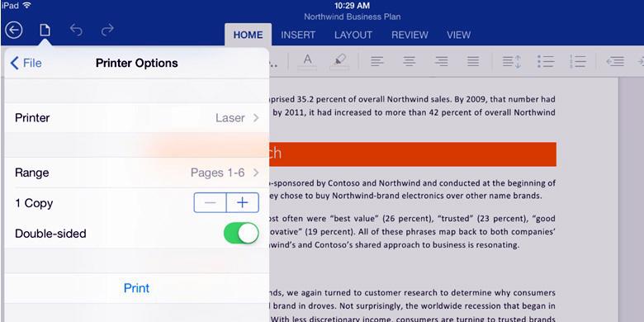Open line spacing options
This screenshot has width=644, height=322.
coord(512,62)
